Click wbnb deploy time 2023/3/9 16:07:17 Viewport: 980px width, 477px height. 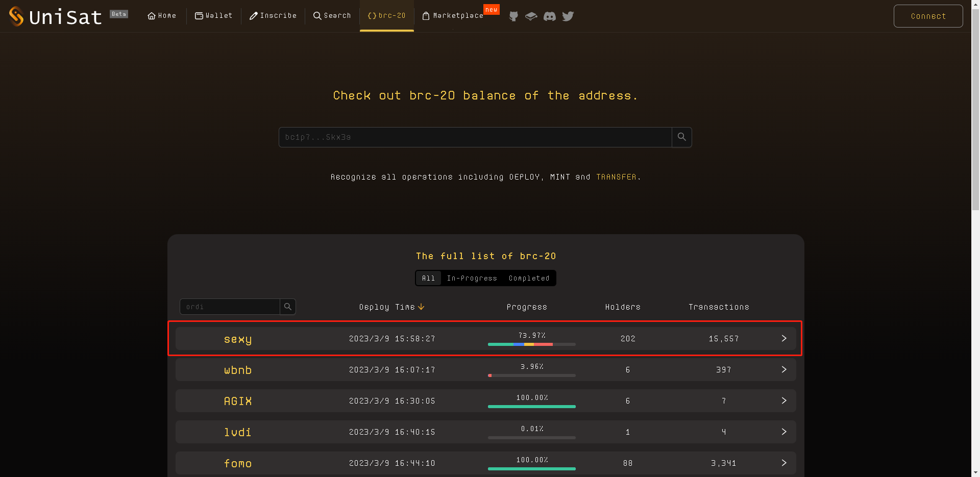392,370
